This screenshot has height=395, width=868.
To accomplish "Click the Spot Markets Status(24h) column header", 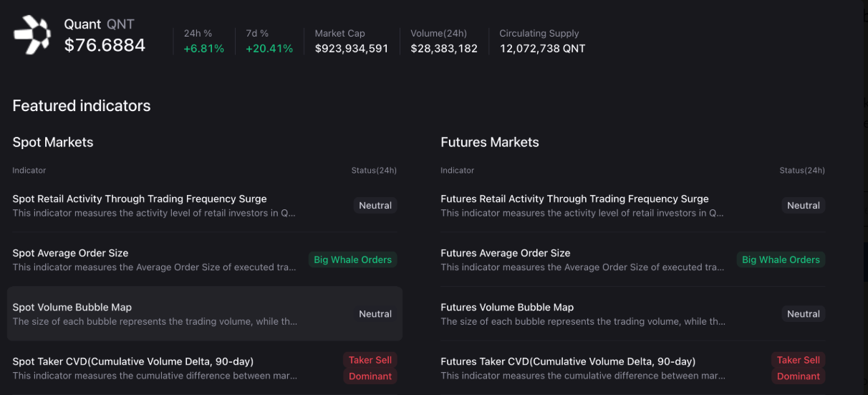I will [x=374, y=171].
